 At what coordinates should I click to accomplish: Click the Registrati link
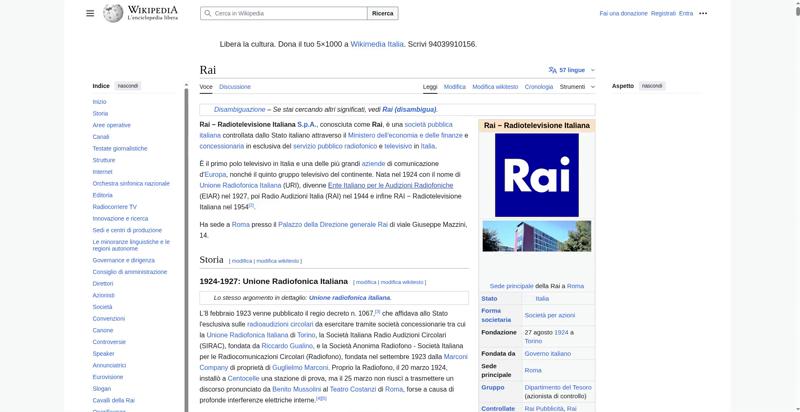click(x=663, y=14)
